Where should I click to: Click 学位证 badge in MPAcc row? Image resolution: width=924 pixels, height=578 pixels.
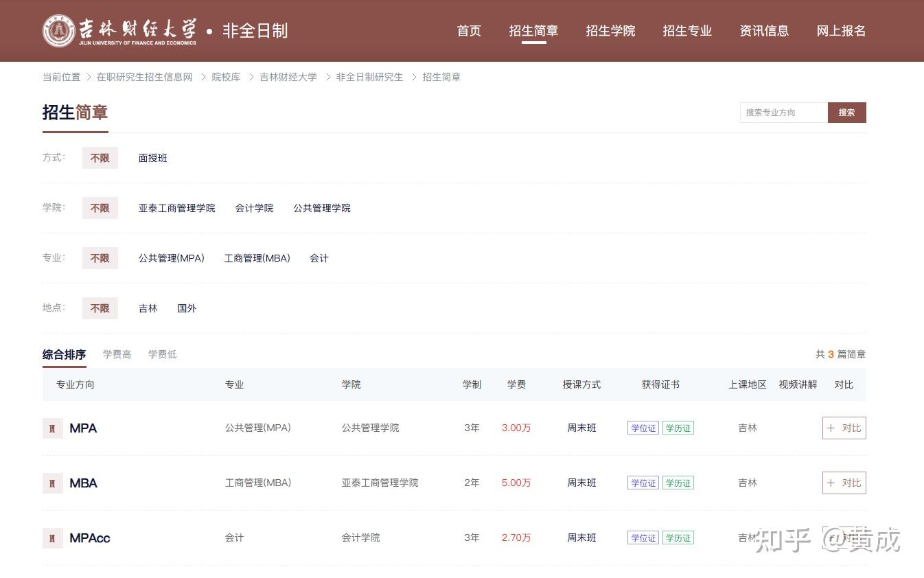[x=643, y=537]
